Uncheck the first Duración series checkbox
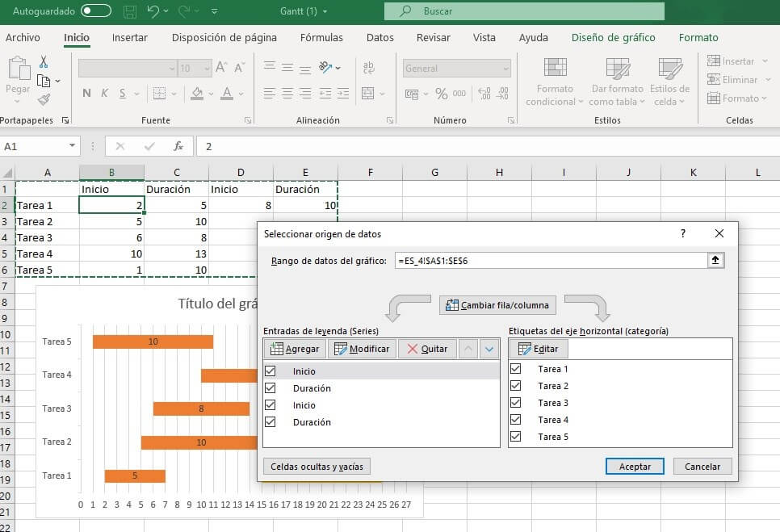 (270, 387)
